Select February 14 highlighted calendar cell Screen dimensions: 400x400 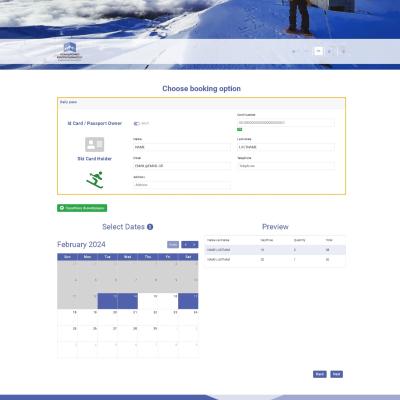click(x=128, y=301)
